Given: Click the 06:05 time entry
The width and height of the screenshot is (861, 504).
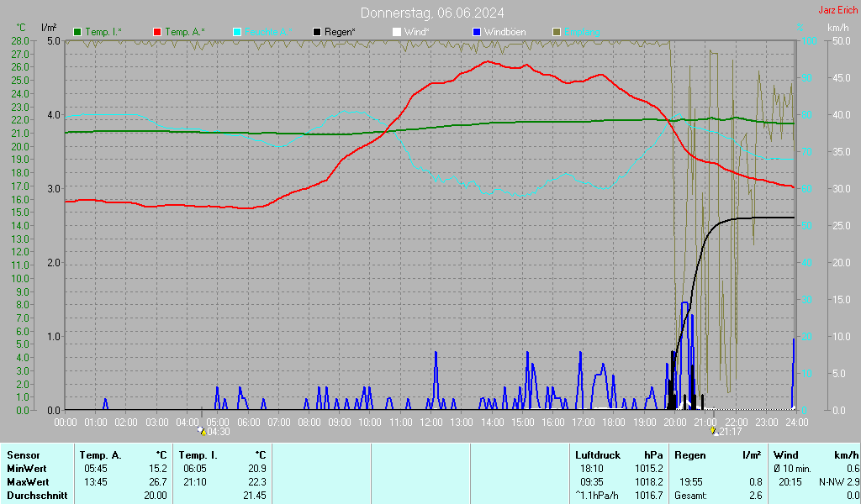Looking at the screenshot, I should [195, 469].
